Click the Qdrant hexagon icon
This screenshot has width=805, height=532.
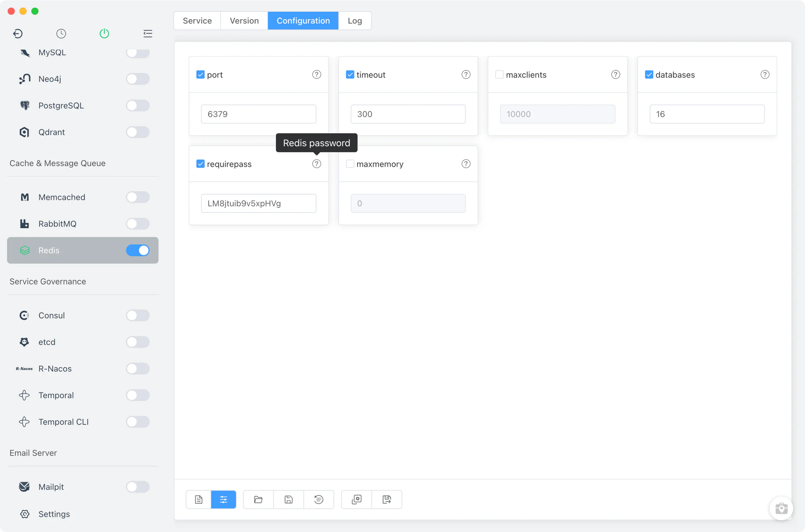25,132
